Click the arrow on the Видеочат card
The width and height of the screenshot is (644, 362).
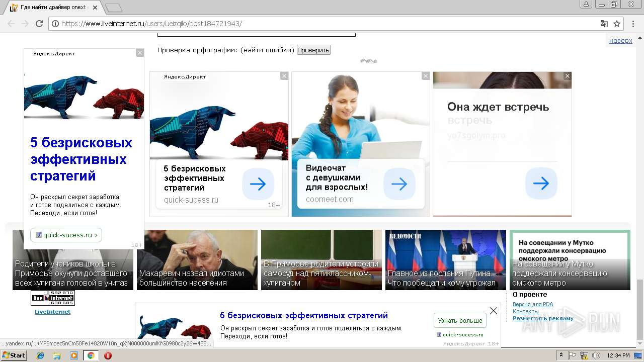point(399,184)
